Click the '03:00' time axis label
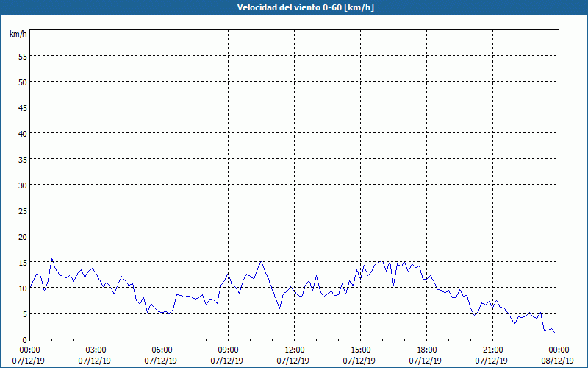The width and height of the screenshot is (588, 368). [x=96, y=350]
